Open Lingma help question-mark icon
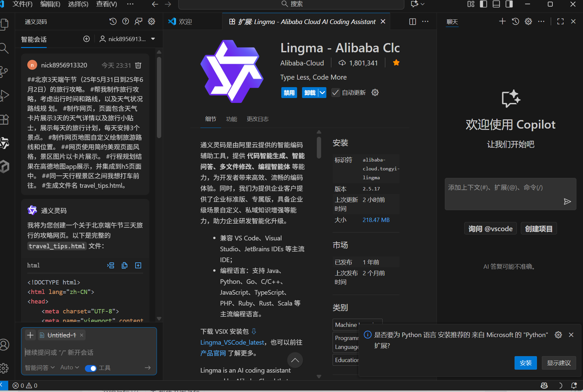583x392 pixels. click(126, 21)
